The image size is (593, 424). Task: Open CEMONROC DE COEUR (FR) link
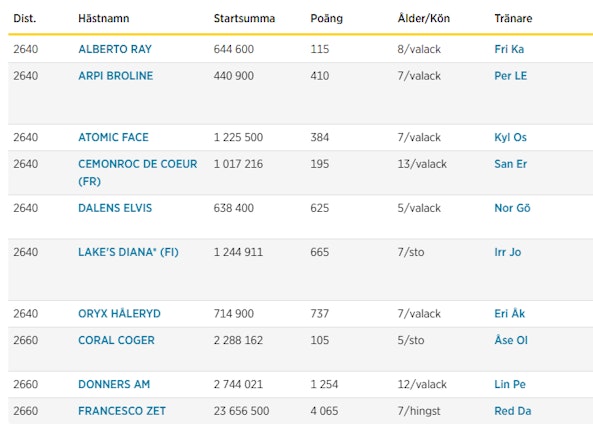point(138,172)
